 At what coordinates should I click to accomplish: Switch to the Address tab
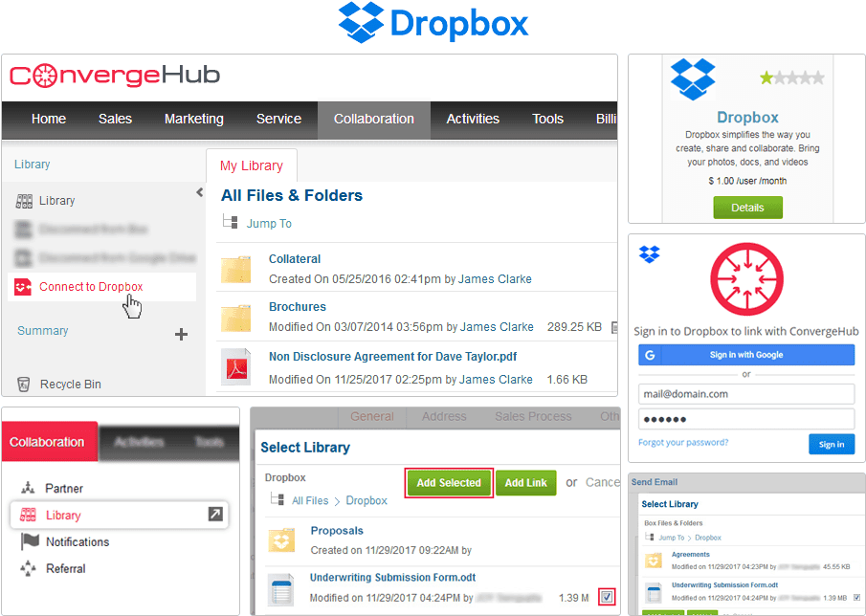click(444, 417)
